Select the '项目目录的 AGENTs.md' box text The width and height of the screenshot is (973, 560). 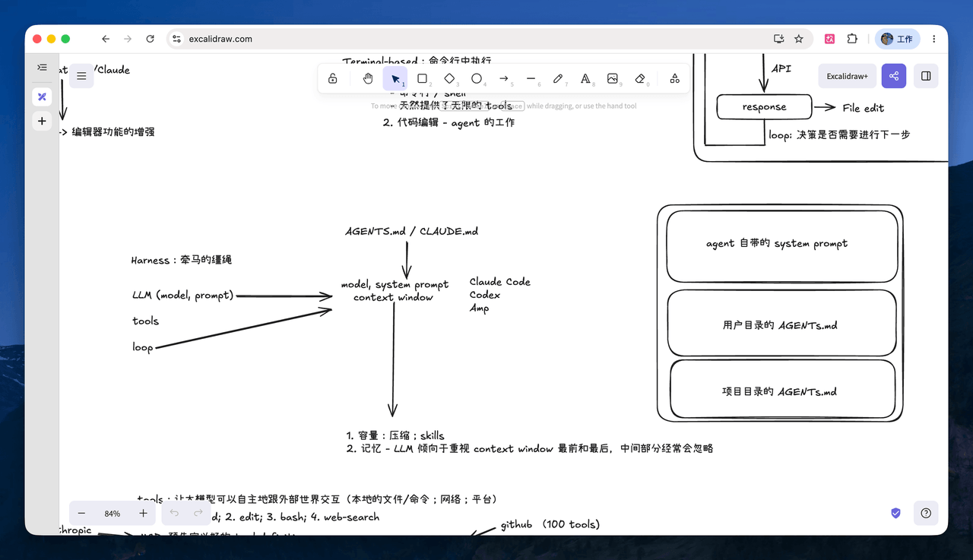click(780, 391)
